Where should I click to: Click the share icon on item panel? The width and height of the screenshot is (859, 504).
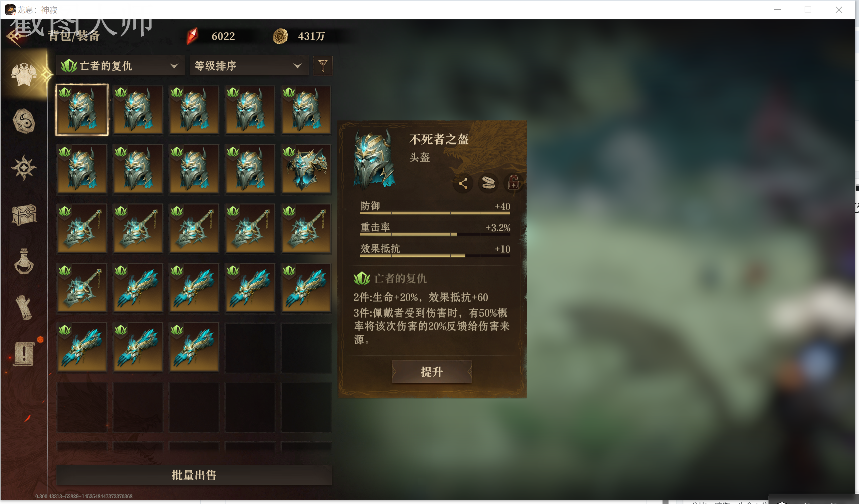pos(463,183)
